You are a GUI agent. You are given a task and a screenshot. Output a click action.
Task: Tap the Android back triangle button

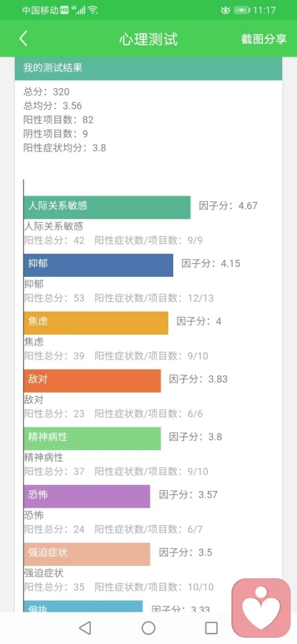click(x=85, y=627)
